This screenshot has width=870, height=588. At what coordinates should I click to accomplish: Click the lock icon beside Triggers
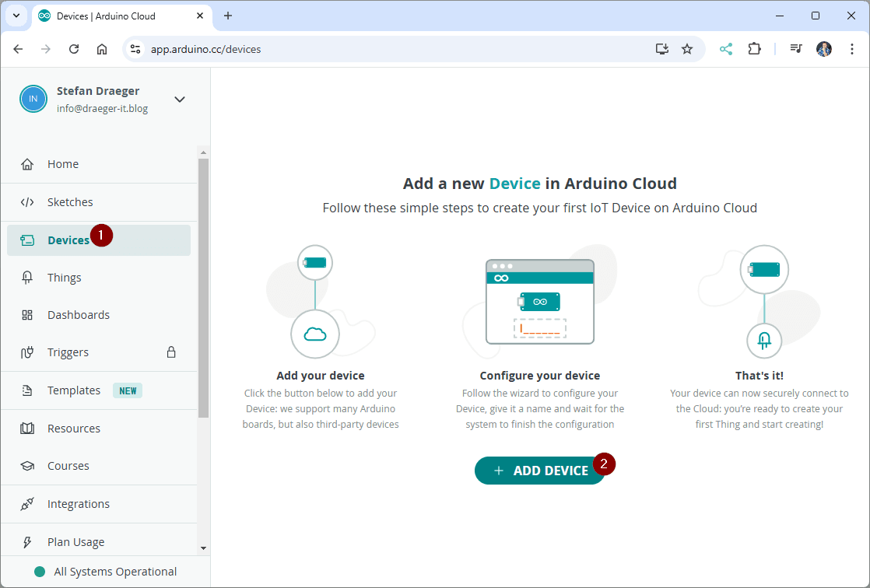click(171, 352)
